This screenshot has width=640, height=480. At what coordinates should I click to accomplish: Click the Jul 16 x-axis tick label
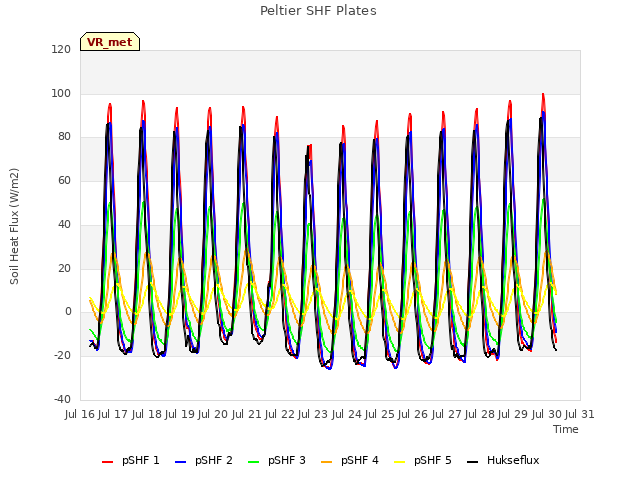click(80, 414)
